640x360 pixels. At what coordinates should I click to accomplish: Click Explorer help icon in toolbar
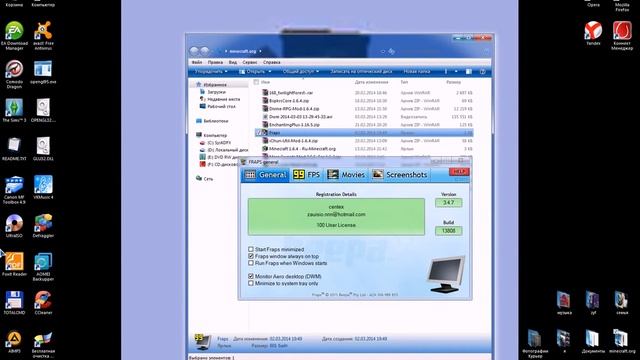(482, 71)
